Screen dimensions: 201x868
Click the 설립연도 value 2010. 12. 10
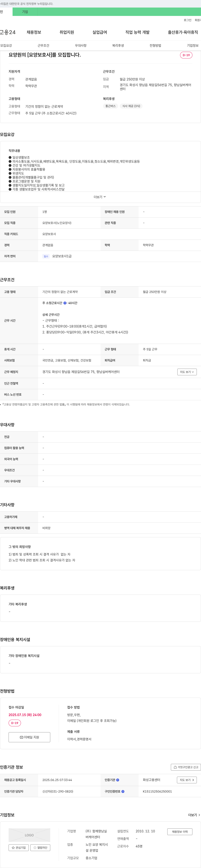(146, 831)
